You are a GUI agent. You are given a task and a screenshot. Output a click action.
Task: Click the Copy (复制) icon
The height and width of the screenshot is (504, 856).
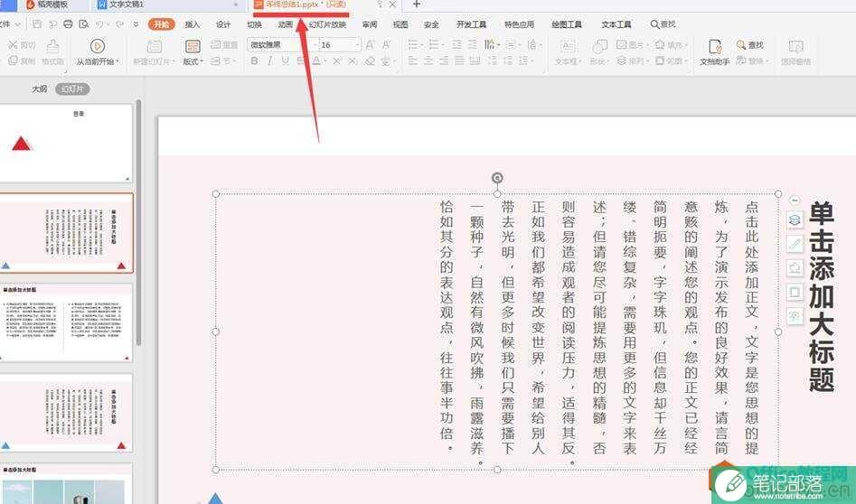click(x=13, y=61)
